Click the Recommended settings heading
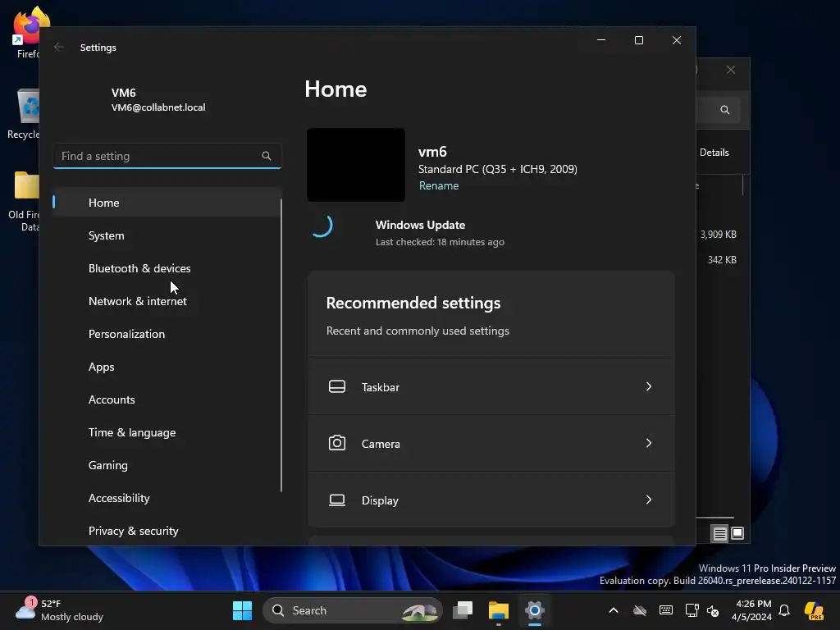The image size is (840, 630). (x=413, y=304)
